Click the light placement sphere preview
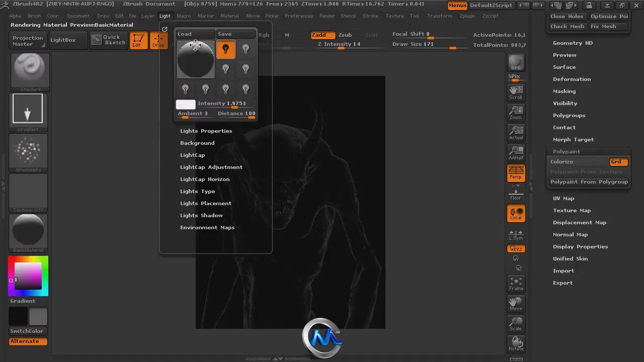This screenshot has height=362, width=644. (x=196, y=59)
